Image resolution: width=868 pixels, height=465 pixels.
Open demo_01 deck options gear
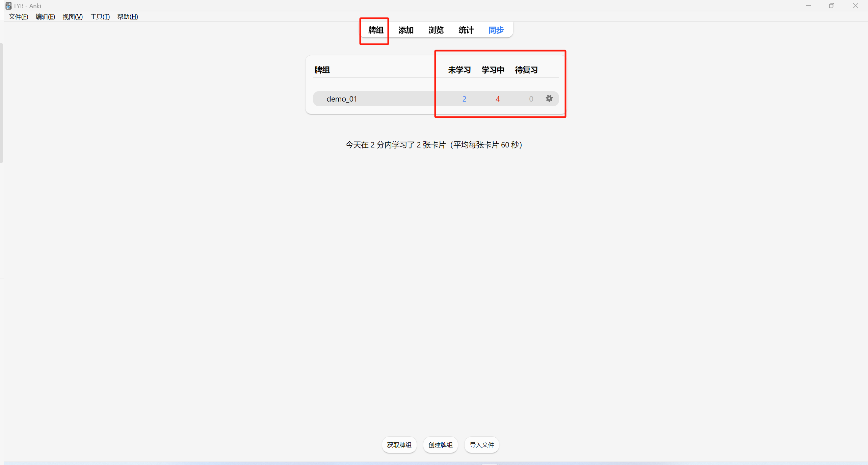[x=549, y=99]
